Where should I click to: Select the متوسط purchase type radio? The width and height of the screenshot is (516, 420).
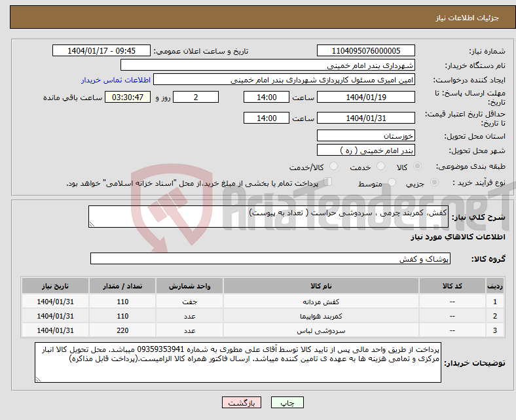[392, 182]
